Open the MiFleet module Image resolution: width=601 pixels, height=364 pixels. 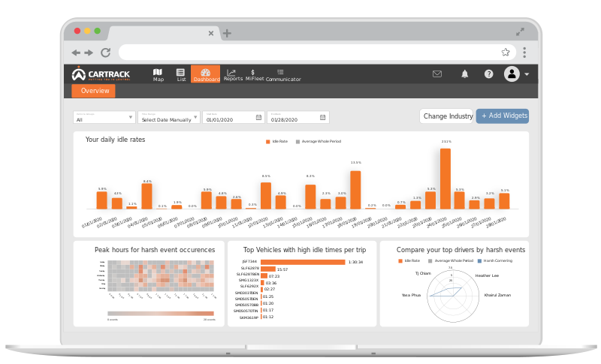click(x=254, y=74)
